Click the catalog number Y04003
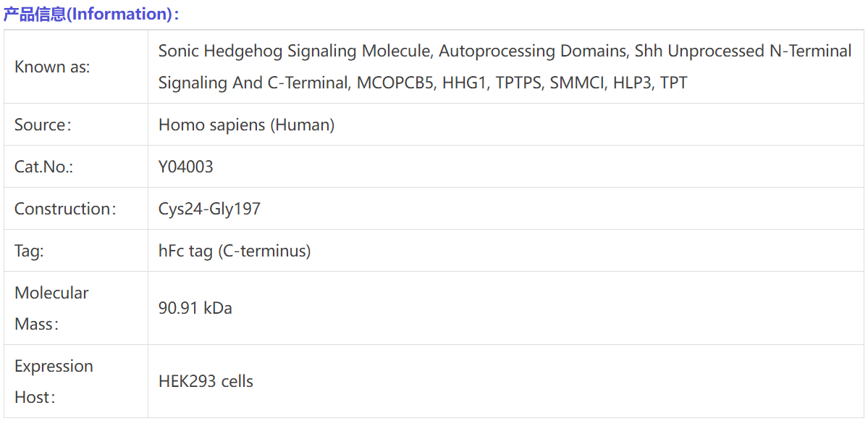Image resolution: width=868 pixels, height=421 pixels. [x=185, y=167]
